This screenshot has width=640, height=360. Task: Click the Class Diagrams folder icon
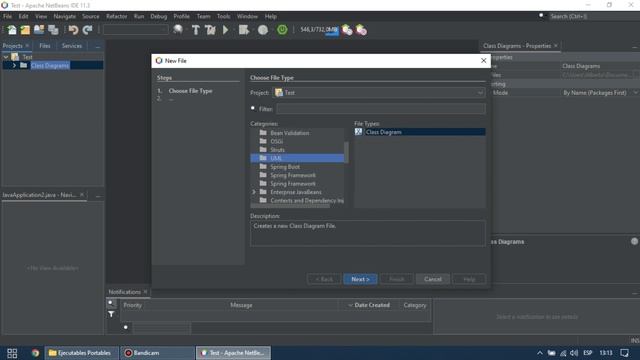point(24,65)
